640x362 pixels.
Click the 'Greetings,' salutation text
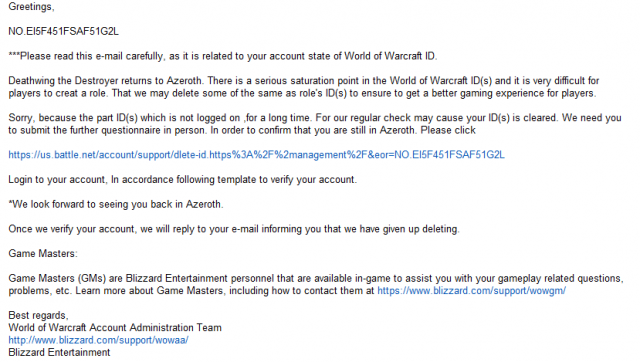click(x=31, y=7)
